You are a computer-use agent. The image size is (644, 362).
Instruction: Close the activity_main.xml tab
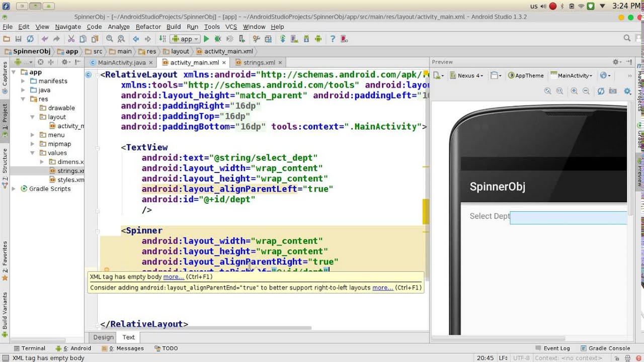pos(224,63)
